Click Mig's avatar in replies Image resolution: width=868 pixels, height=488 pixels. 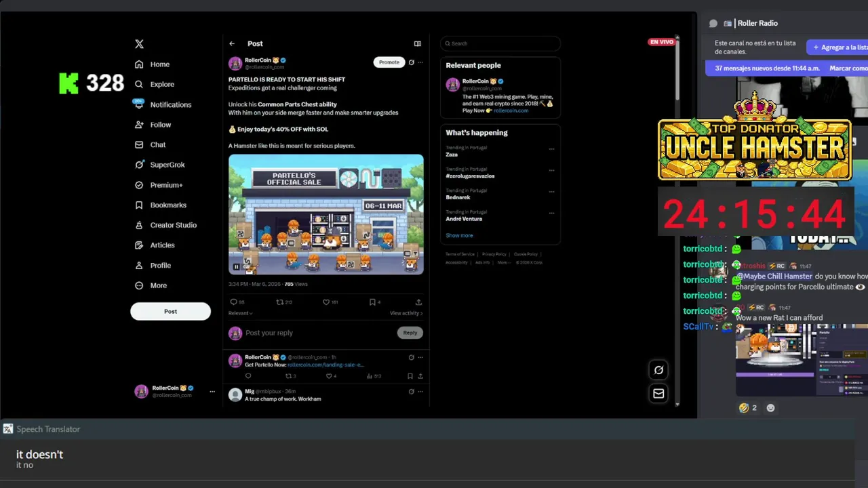235,395
